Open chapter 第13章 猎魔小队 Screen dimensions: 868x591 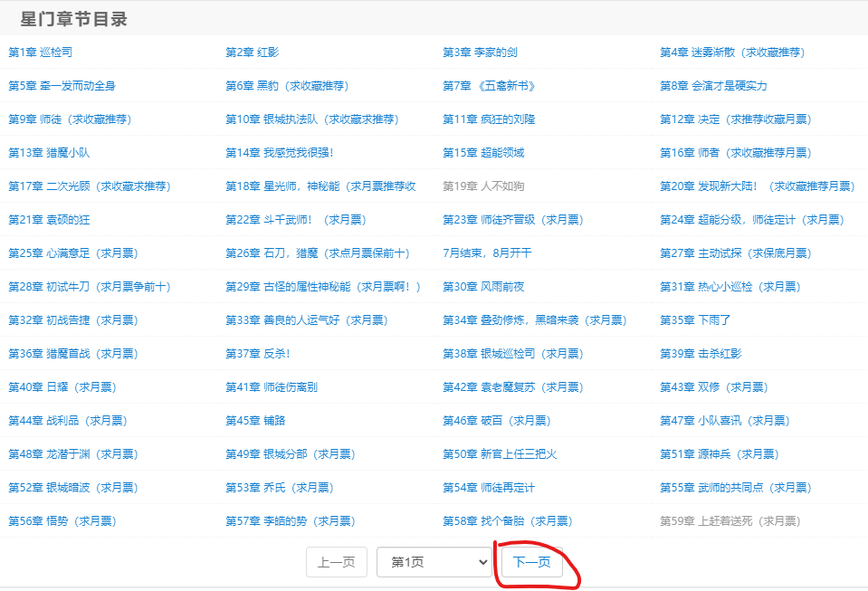coord(43,152)
